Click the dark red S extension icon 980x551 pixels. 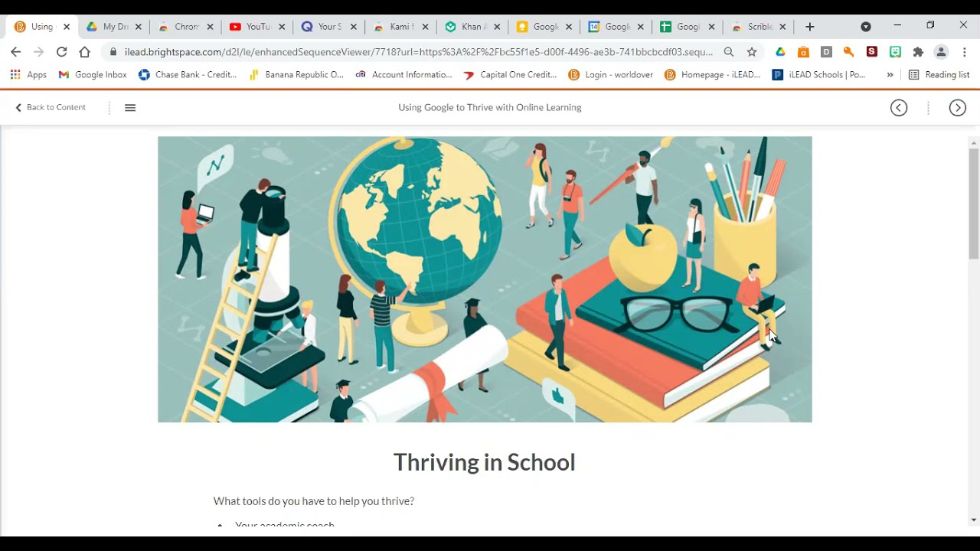(x=872, y=52)
